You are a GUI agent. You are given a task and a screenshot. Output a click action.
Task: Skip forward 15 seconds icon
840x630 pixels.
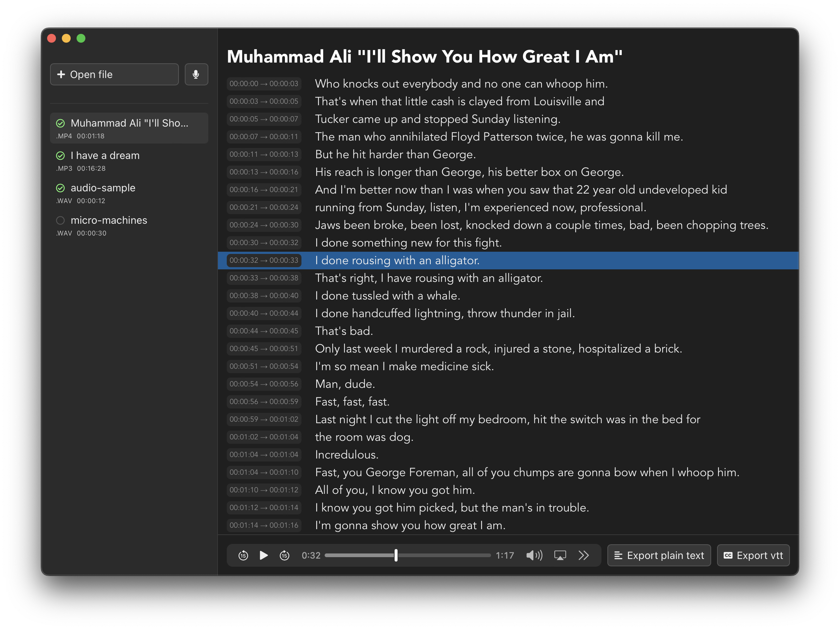(x=285, y=556)
